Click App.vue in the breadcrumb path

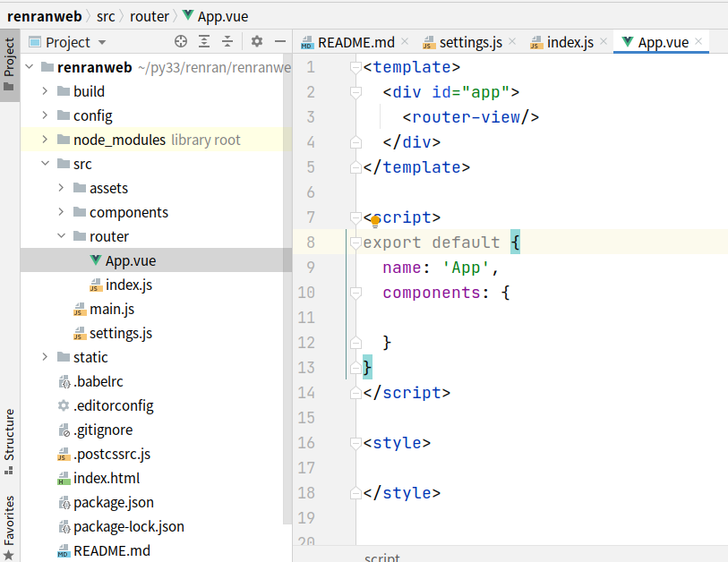[x=223, y=16]
